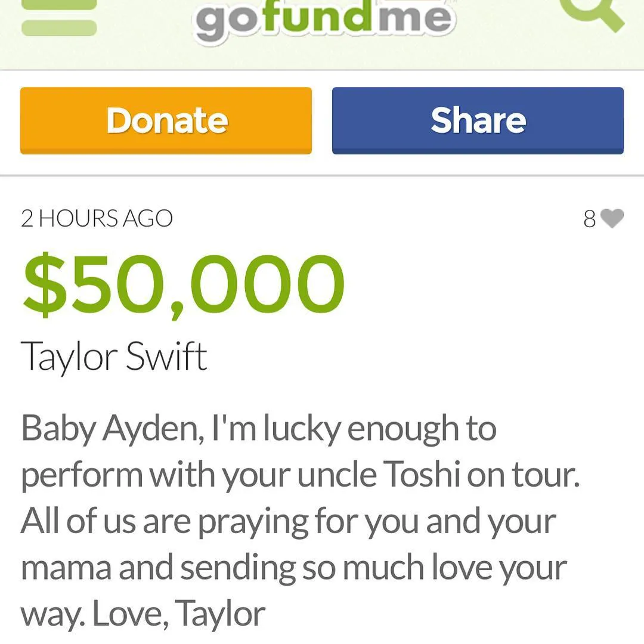
Task: Open the hamburger navigation menu
Action: point(58,17)
